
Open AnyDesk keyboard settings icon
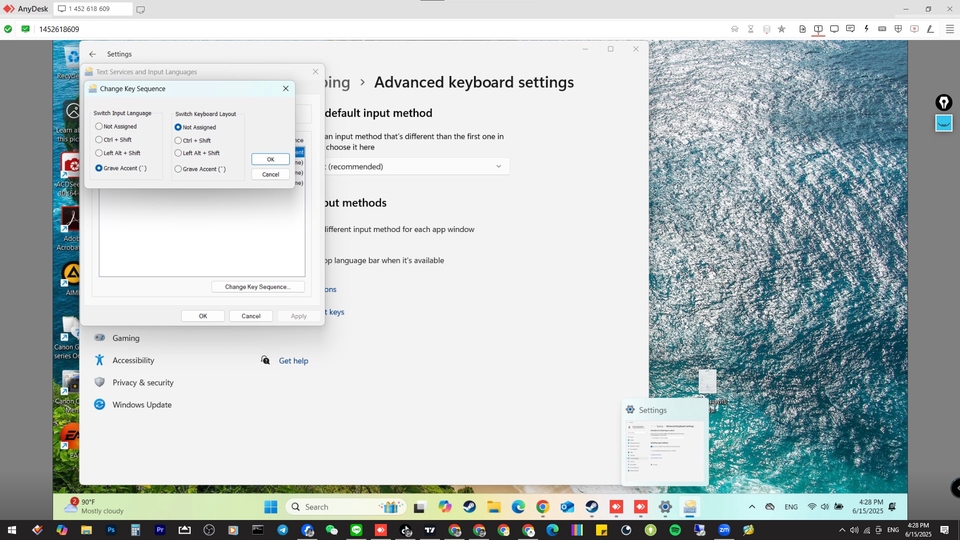(x=882, y=29)
